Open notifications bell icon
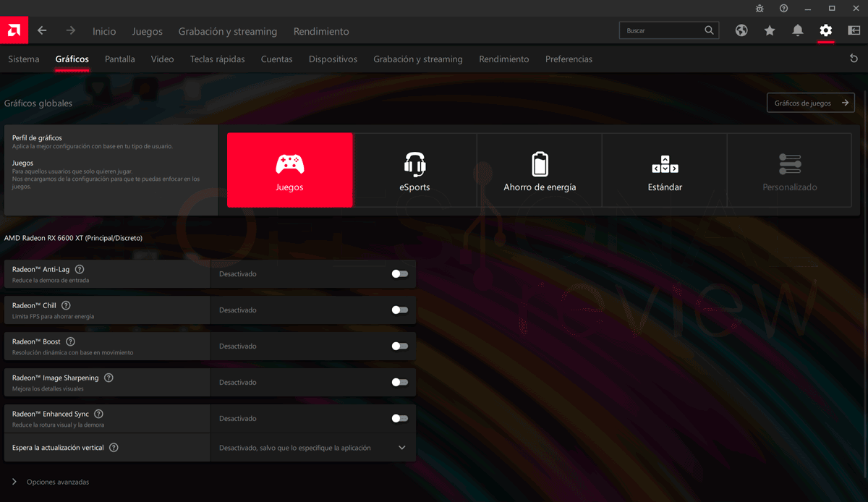This screenshot has height=502, width=868. 798,30
